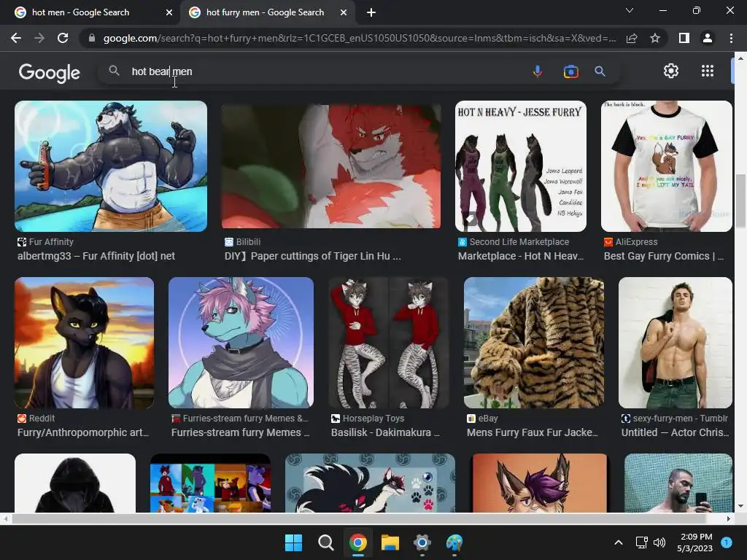The height and width of the screenshot is (560, 747).
Task: Click the browser forward arrow
Action: click(x=39, y=38)
